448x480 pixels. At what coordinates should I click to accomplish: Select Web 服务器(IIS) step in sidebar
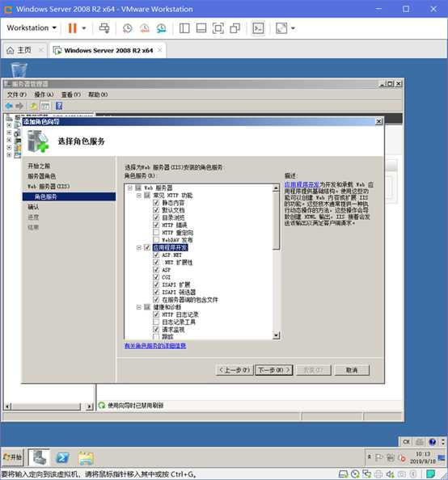pyautogui.click(x=49, y=186)
